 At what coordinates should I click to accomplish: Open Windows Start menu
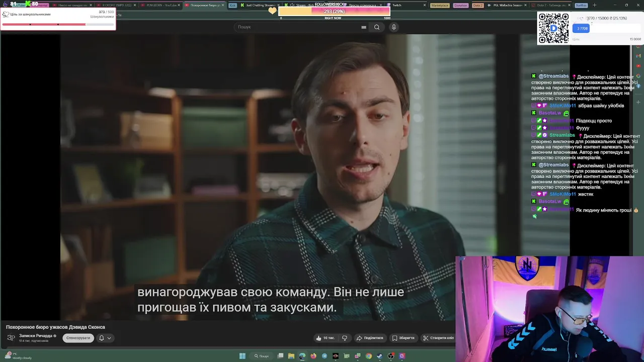[242, 356]
